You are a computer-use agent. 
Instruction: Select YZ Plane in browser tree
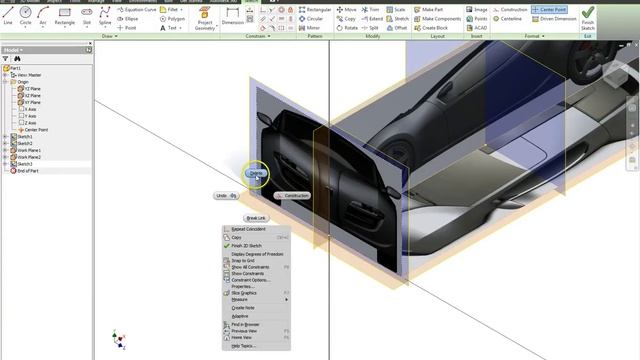[x=29, y=89]
